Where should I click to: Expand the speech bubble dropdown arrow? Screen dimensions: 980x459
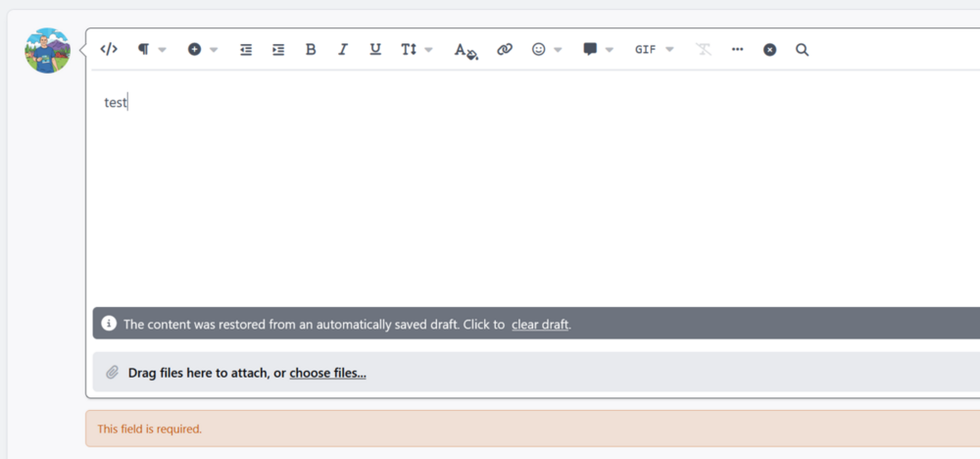click(610, 50)
